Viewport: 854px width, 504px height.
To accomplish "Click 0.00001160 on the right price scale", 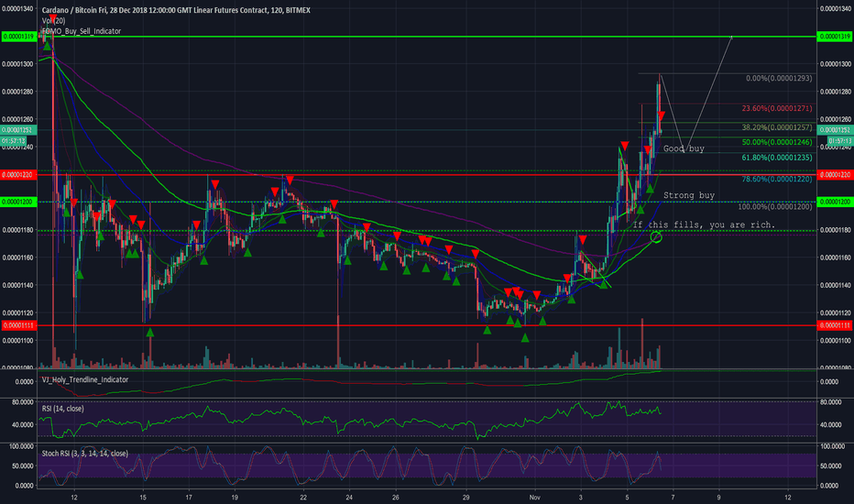I will [836, 257].
